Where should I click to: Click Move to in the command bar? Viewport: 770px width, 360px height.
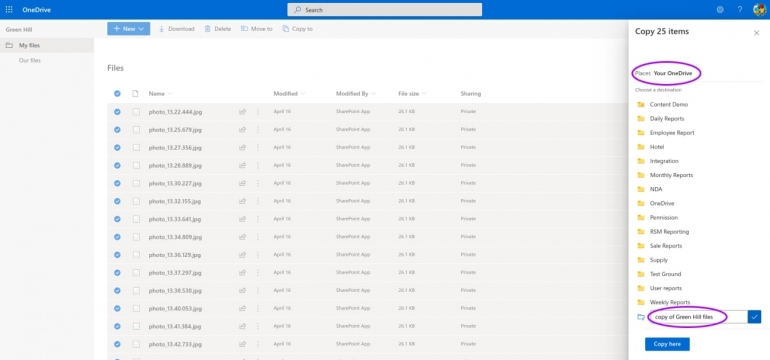(x=256, y=29)
